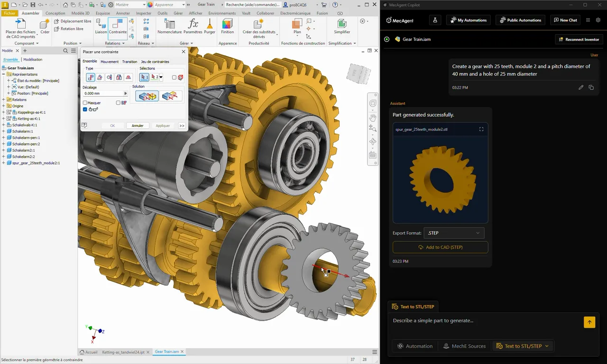Viewport: 607px width, 364px height.
Task: Enable the Masquer checkbox
Action: (x=85, y=103)
